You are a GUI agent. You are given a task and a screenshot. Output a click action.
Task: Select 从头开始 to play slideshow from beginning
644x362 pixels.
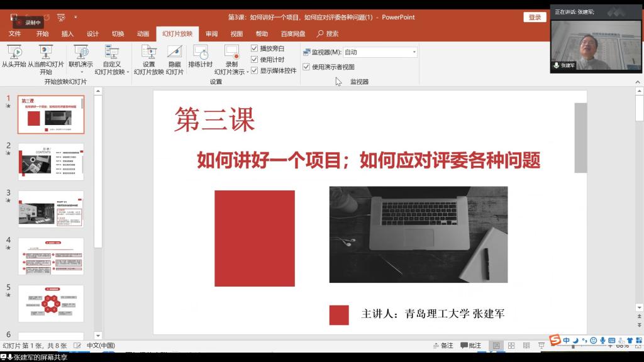(x=14, y=57)
